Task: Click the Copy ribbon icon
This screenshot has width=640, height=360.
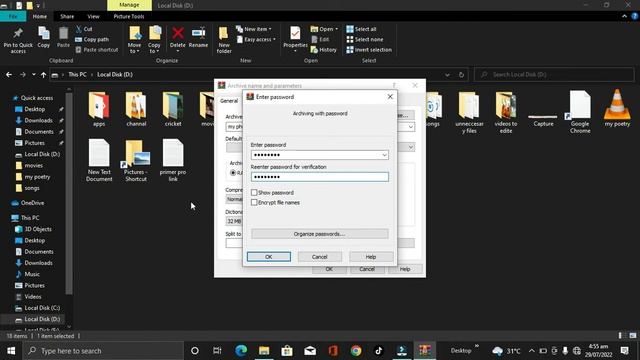Action: pyautogui.click(x=44, y=38)
